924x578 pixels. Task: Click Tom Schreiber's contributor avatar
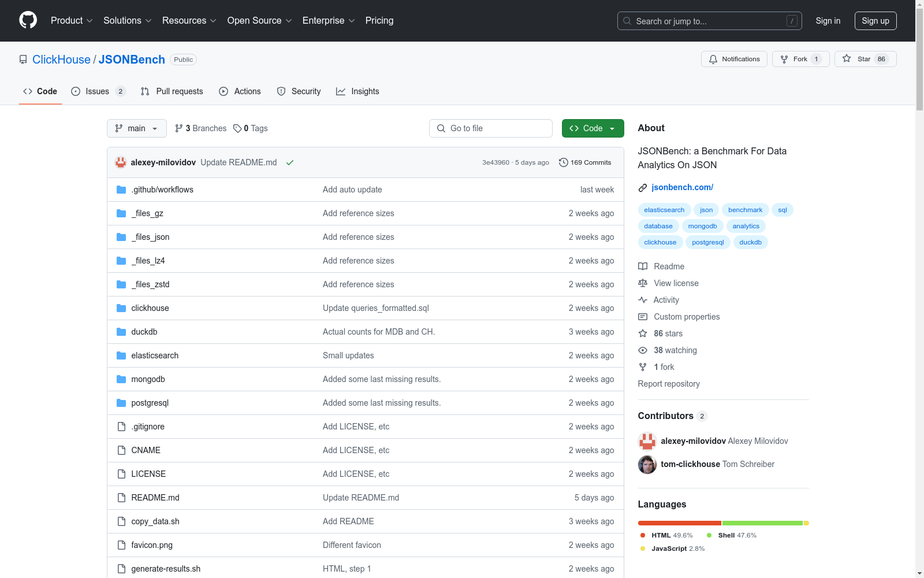(647, 464)
